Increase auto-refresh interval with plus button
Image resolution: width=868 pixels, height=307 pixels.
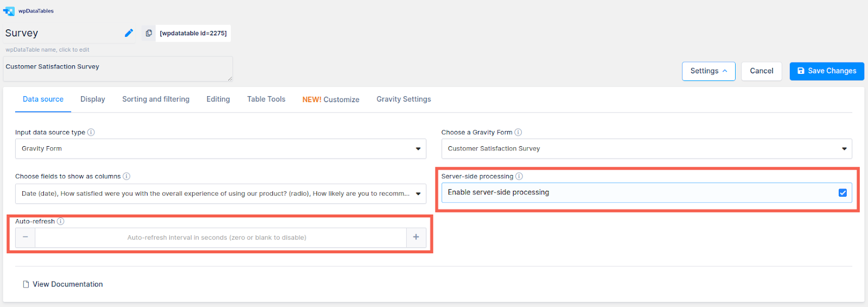click(416, 237)
